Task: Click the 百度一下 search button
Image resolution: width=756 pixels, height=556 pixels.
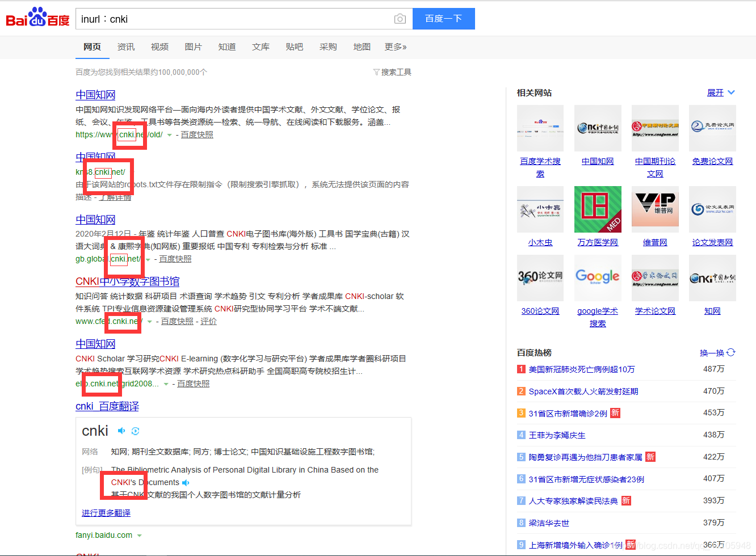Action: pos(444,19)
